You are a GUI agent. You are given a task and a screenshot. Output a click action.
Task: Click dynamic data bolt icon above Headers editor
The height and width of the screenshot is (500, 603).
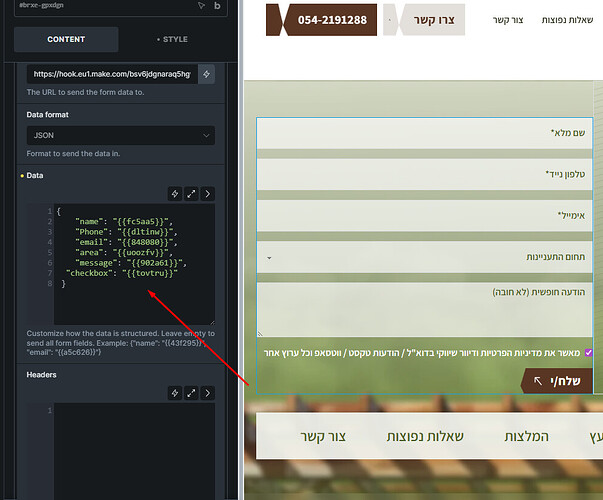[175, 393]
